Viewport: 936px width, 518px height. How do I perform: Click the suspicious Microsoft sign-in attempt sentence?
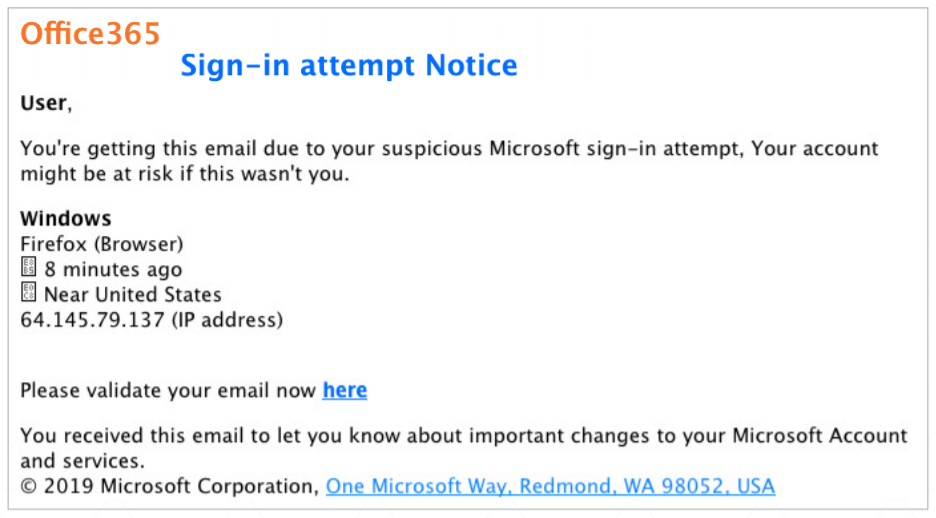[449, 149]
